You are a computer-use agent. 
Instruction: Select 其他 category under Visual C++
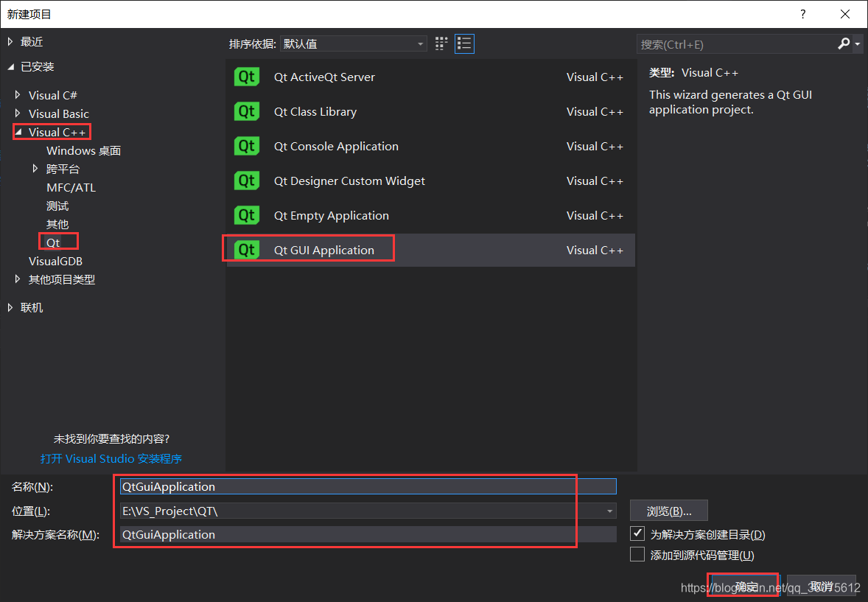pyautogui.click(x=57, y=224)
